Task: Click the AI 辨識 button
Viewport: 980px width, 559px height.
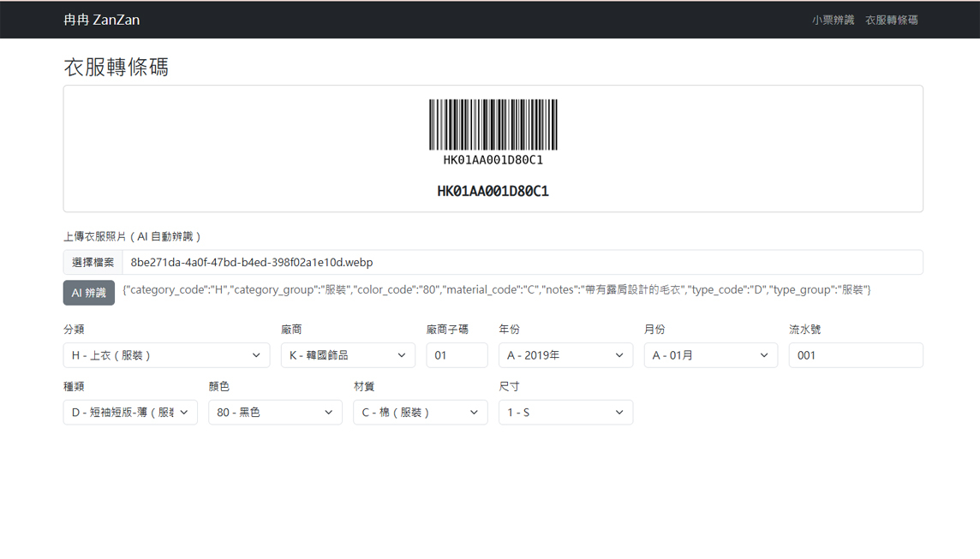Action: pyautogui.click(x=89, y=293)
